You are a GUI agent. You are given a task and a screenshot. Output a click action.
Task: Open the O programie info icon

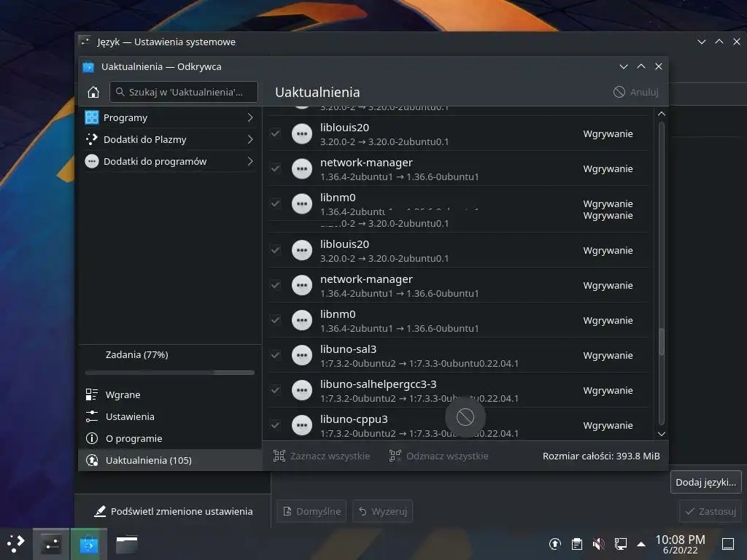[x=91, y=438]
